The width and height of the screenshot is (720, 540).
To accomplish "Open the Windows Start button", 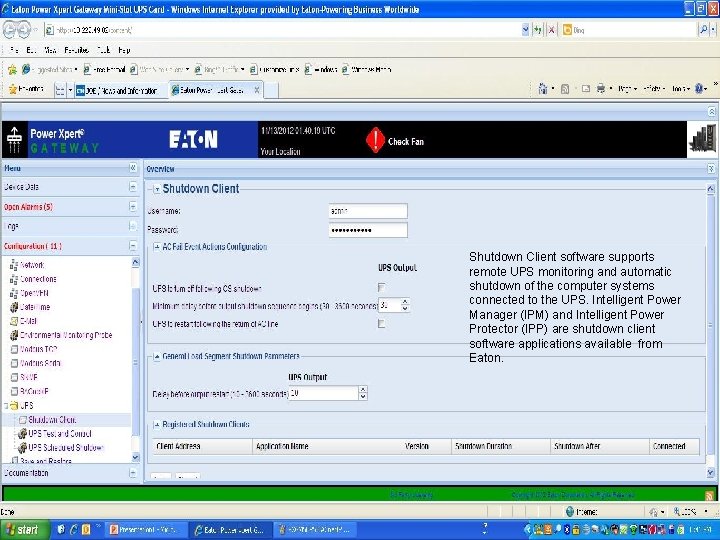I will [x=24, y=530].
